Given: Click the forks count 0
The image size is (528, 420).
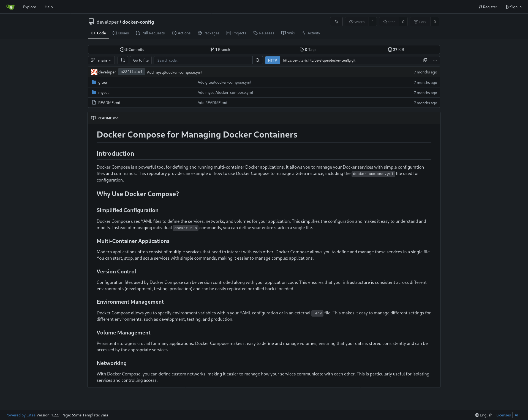Looking at the screenshot, I should (x=435, y=22).
